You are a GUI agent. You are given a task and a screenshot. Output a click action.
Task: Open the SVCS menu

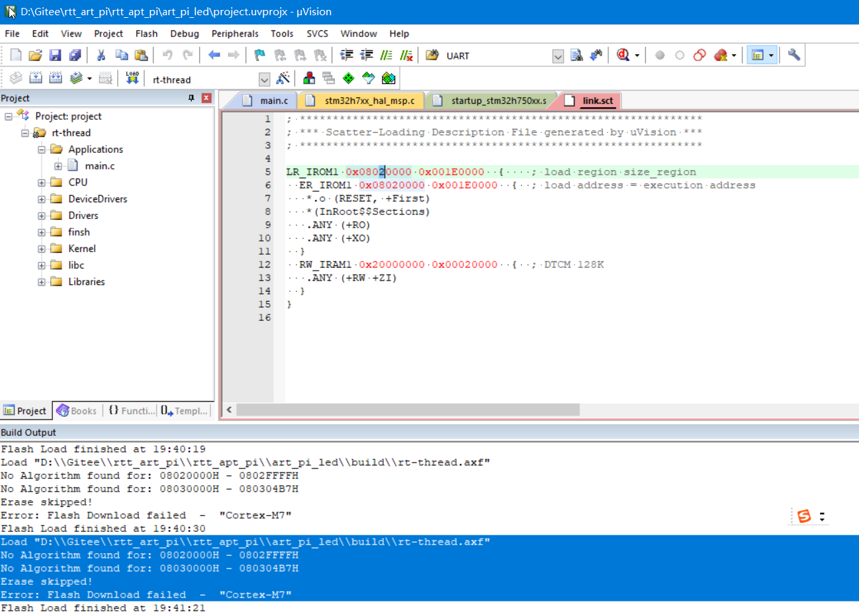tap(317, 34)
